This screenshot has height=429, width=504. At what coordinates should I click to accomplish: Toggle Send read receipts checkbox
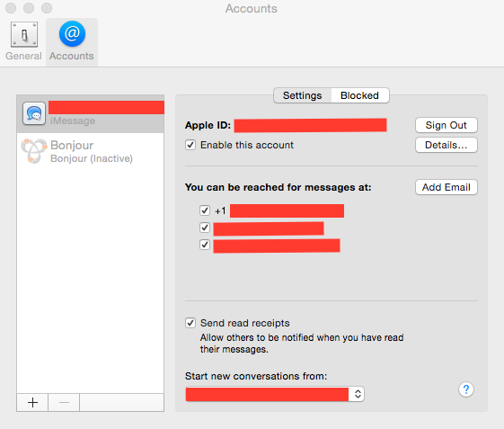[x=190, y=323]
